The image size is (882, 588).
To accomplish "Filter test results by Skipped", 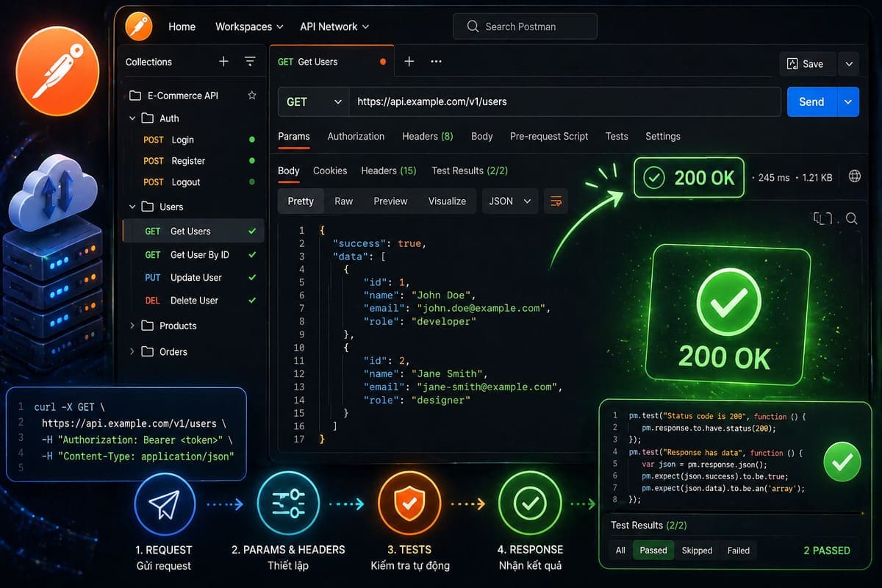I will (x=697, y=550).
